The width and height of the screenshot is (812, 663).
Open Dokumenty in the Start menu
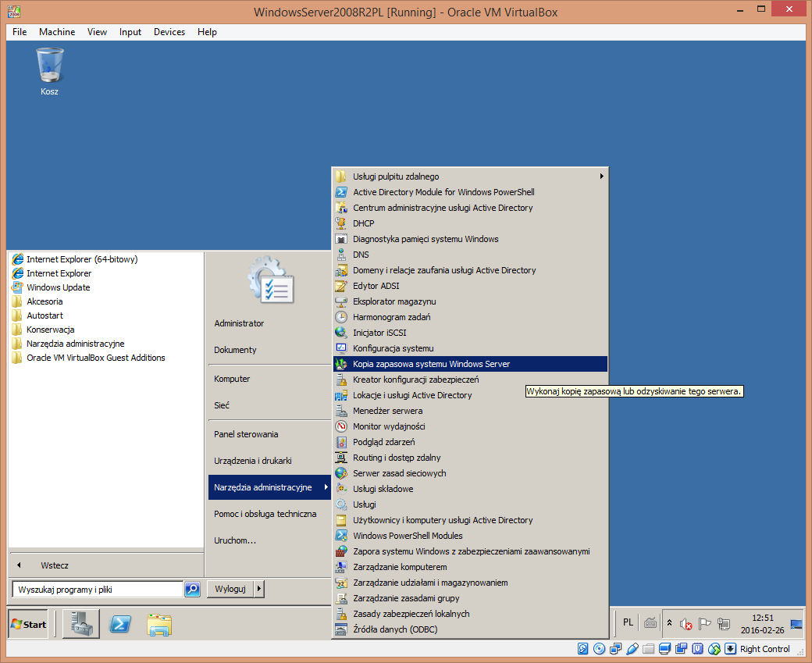point(235,350)
